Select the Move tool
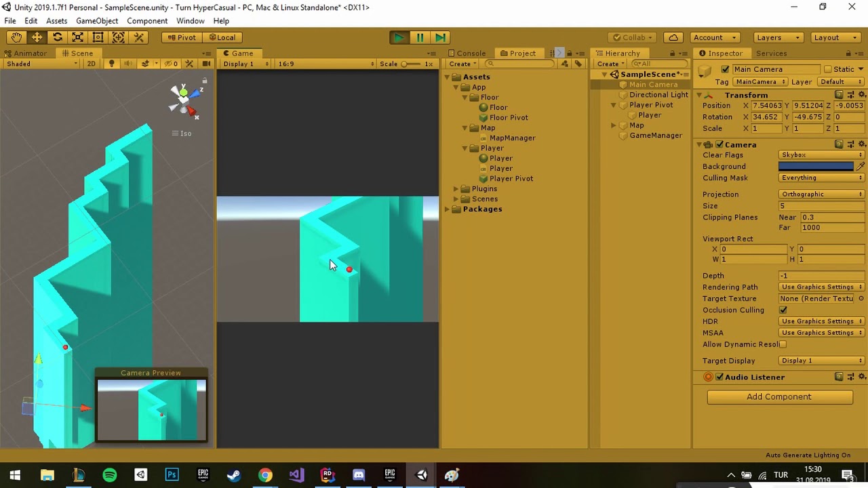Image resolution: width=868 pixels, height=488 pixels. pos(37,37)
